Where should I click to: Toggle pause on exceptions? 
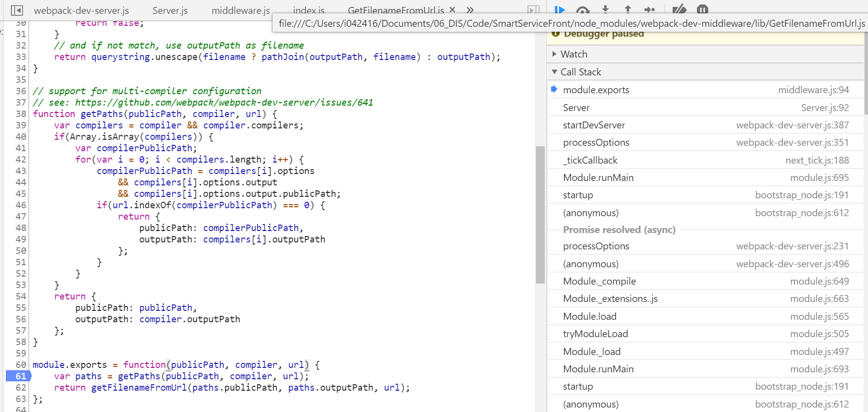pos(702,9)
